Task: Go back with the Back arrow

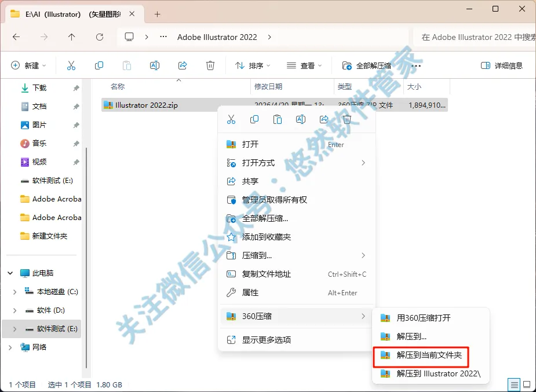Action: pos(16,37)
